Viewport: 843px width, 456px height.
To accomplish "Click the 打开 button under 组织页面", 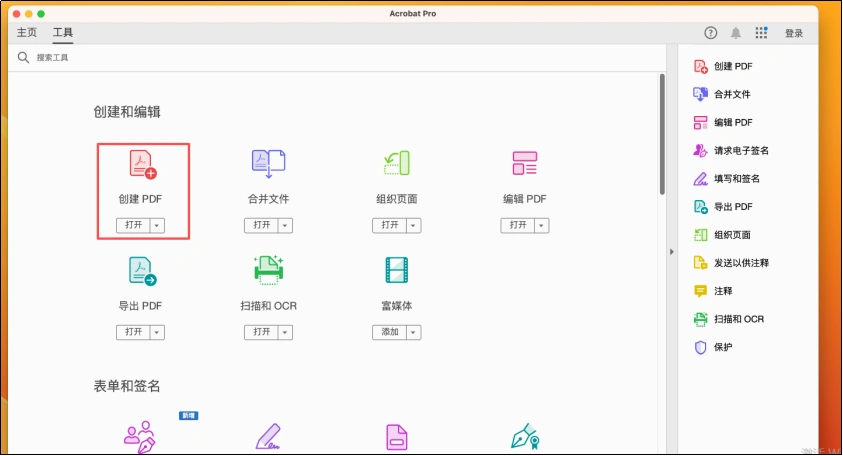I will coord(390,225).
